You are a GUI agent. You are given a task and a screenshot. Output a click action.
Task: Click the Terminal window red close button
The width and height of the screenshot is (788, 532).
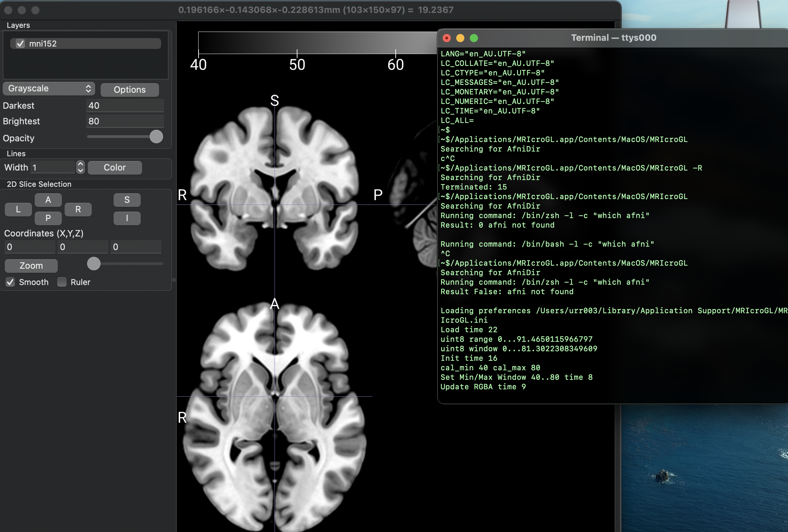(447, 38)
